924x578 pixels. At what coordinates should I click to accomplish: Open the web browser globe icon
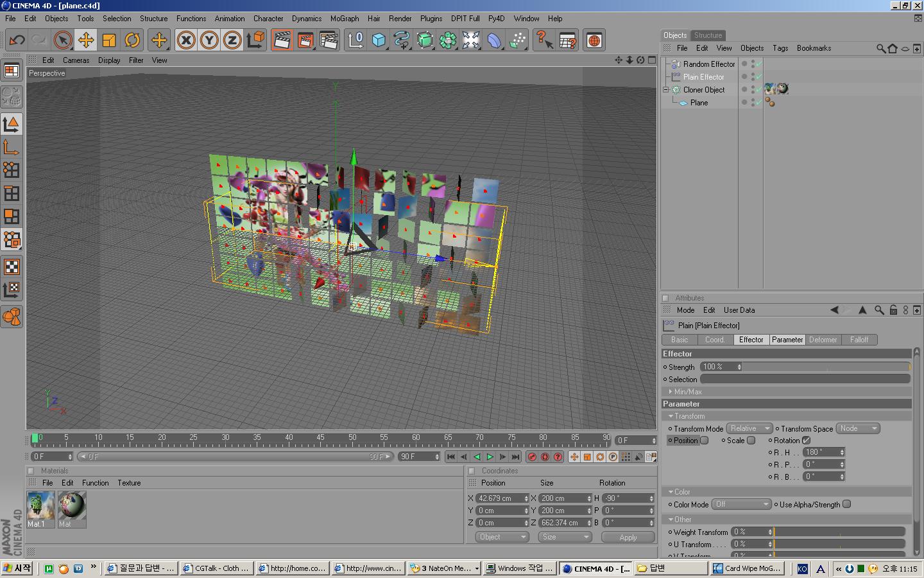coord(594,40)
